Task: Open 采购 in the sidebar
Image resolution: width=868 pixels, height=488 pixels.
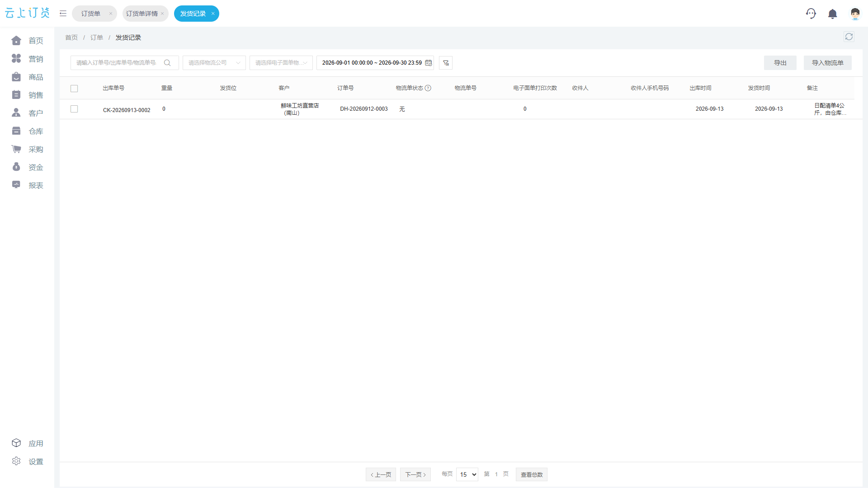Action: 27,149
